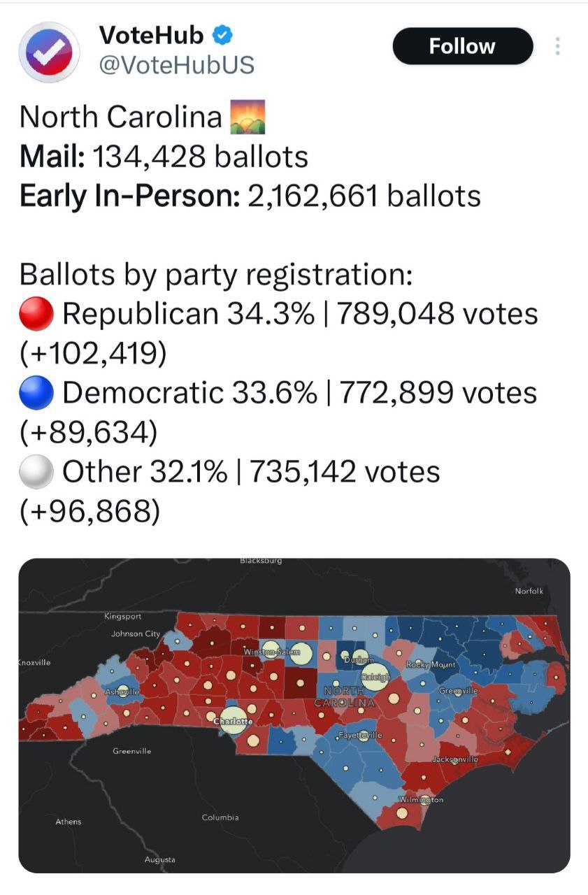Open the North Carolina map image
This screenshot has width=588, height=895.
[x=294, y=715]
